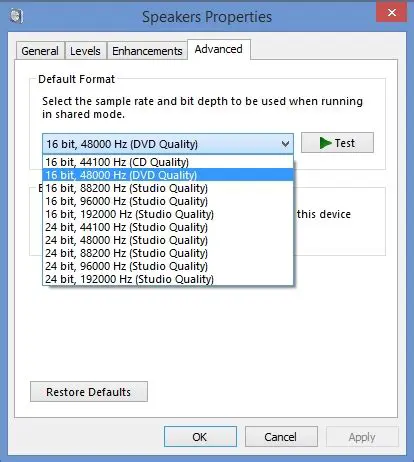This screenshot has width=414, height=462.
Task: Confirm with the OK button
Action: 200,437
